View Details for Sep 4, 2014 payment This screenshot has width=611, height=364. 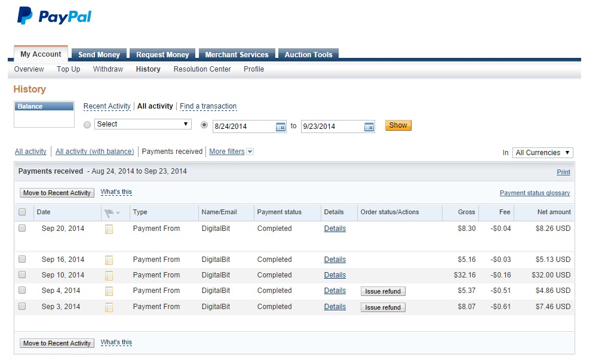point(334,291)
